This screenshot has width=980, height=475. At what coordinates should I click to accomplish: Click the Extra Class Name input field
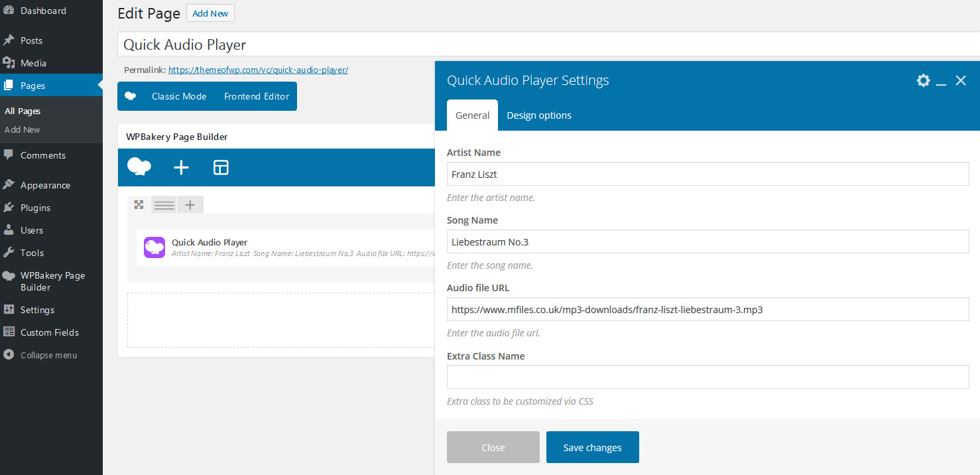click(x=708, y=377)
